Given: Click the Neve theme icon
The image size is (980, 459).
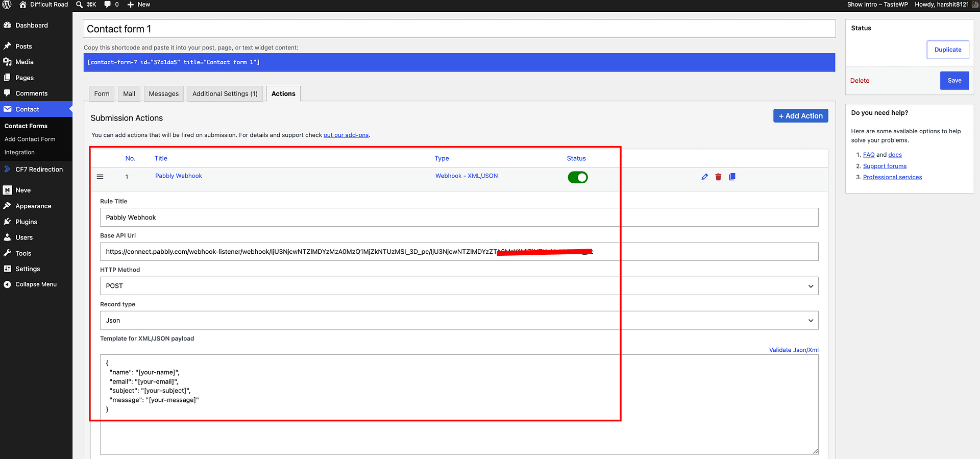Looking at the screenshot, I should [x=8, y=190].
